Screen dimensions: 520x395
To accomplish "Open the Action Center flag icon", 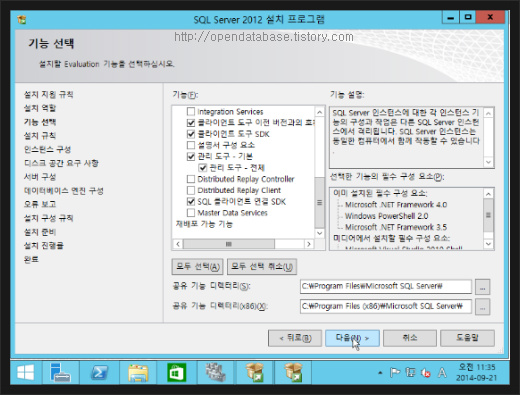I will coord(395,372).
